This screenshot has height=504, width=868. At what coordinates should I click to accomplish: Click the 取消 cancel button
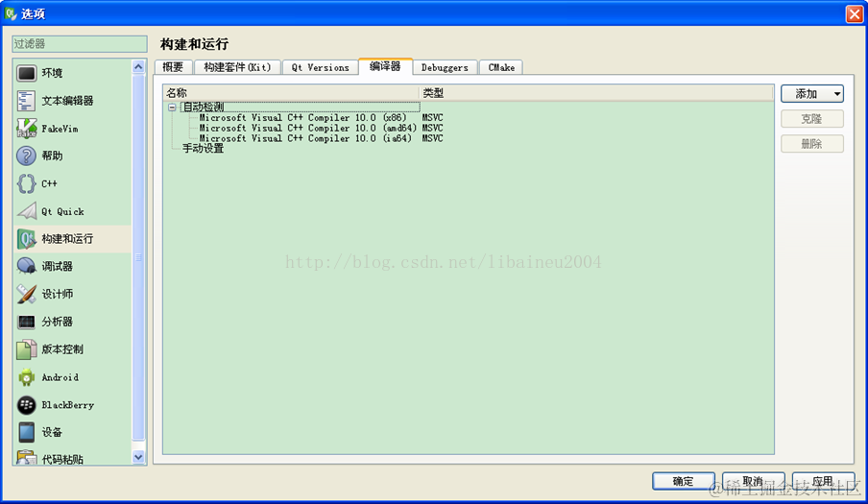tap(753, 481)
